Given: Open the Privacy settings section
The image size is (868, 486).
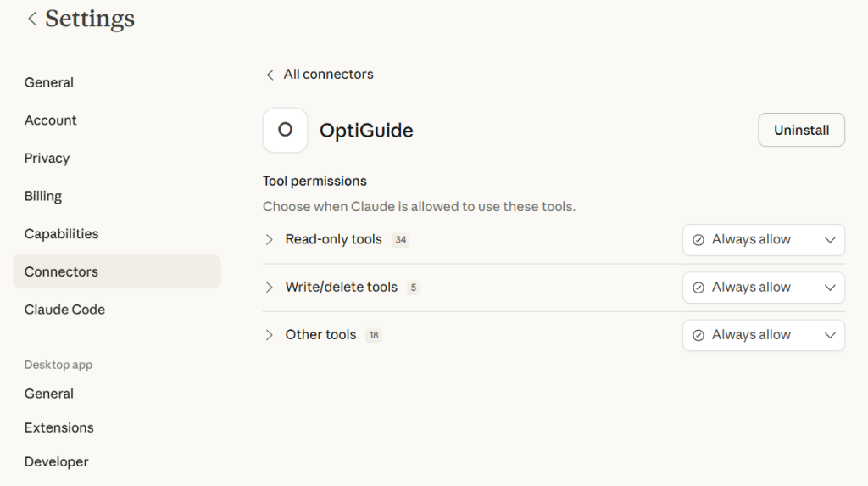Looking at the screenshot, I should coord(47,159).
